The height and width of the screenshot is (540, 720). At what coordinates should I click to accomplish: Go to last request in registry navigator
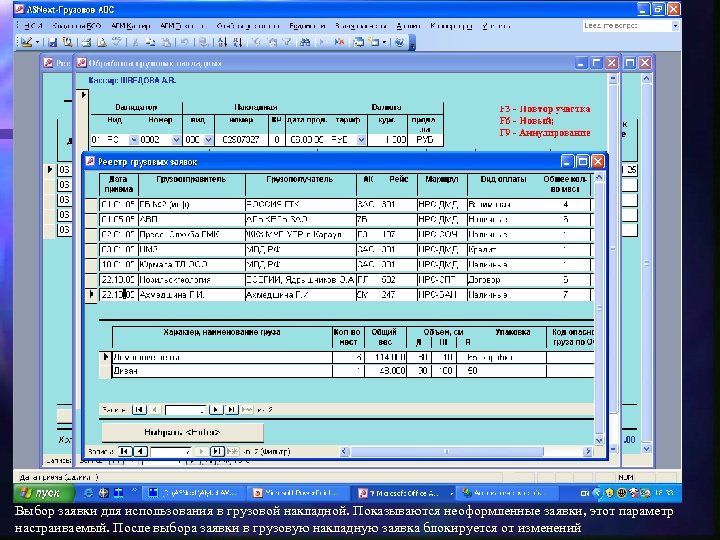217,451
